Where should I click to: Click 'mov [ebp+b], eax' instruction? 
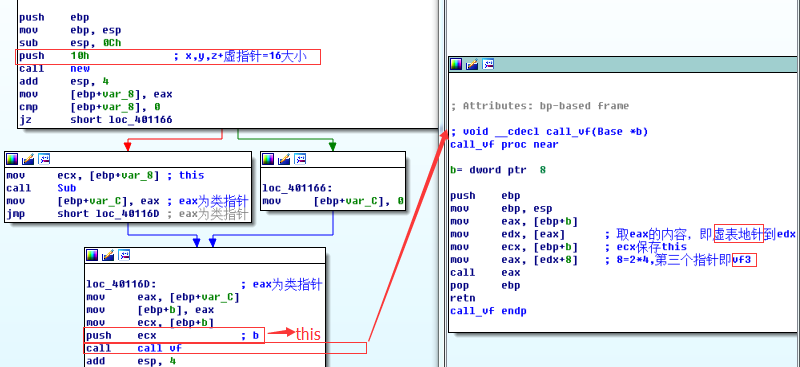(150, 310)
